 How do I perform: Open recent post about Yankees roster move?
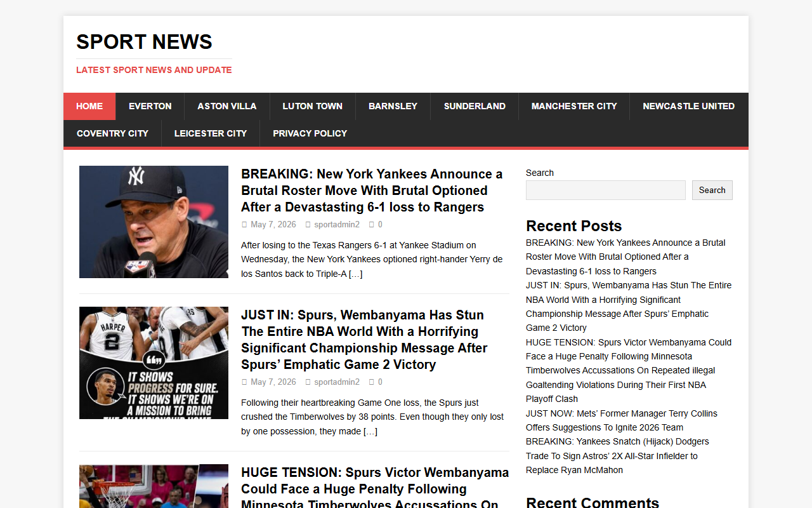(x=625, y=257)
